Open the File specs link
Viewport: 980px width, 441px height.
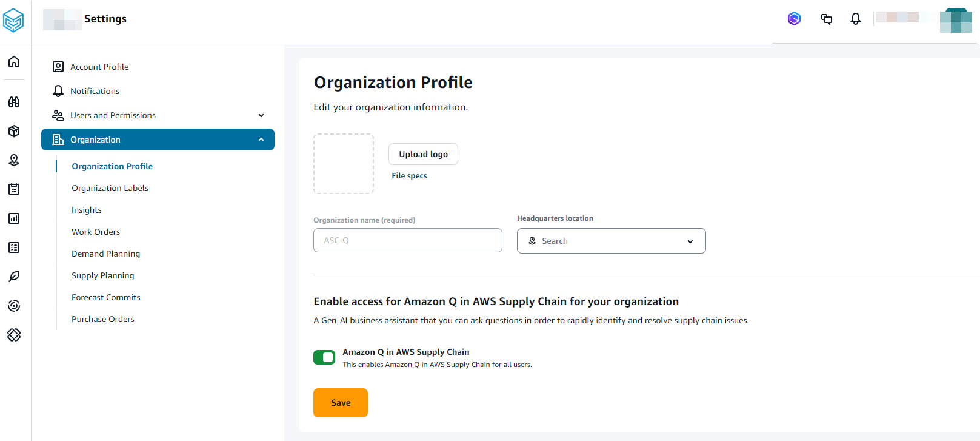click(409, 176)
